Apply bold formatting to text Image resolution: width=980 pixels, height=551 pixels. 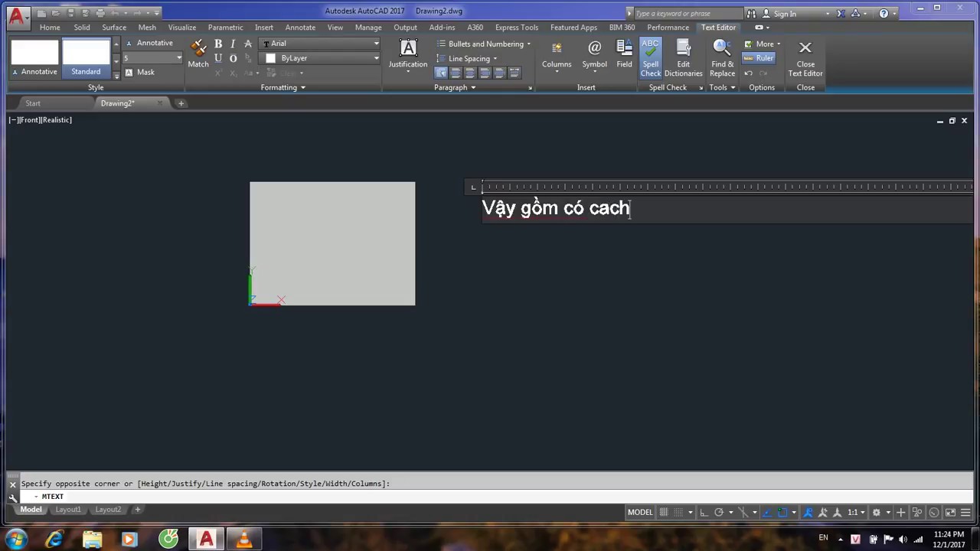tap(218, 44)
